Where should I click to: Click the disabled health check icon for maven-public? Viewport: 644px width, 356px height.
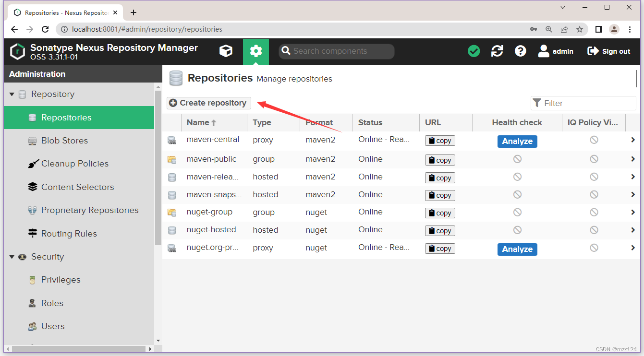517,159
